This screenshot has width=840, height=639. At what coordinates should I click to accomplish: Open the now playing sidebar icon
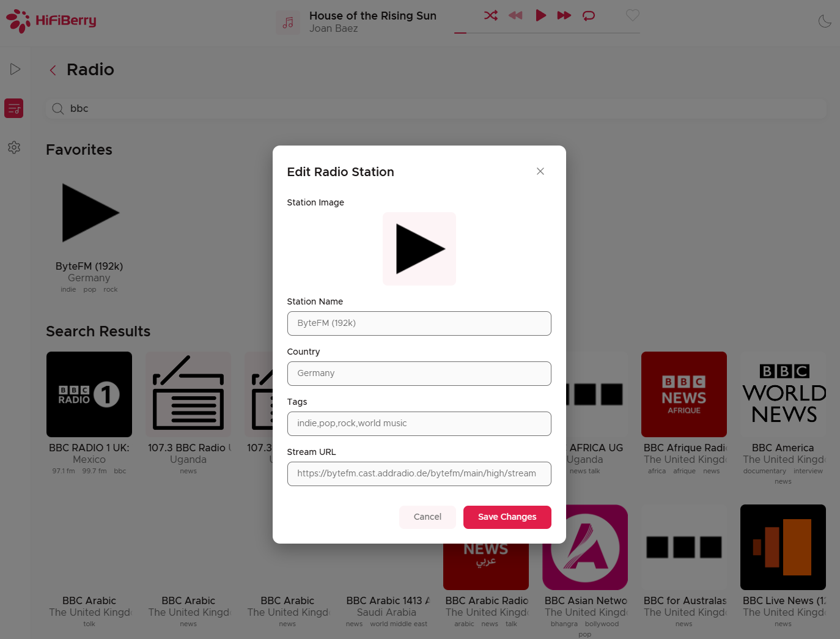[x=15, y=69]
